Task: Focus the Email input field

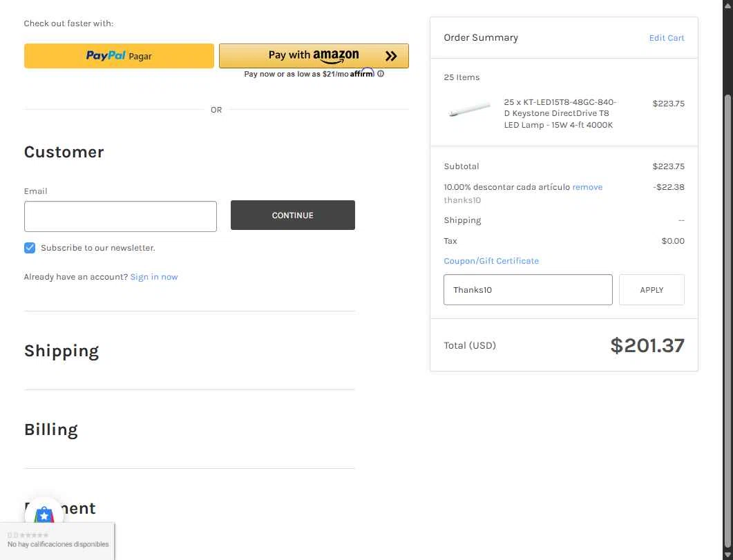Action: click(121, 216)
